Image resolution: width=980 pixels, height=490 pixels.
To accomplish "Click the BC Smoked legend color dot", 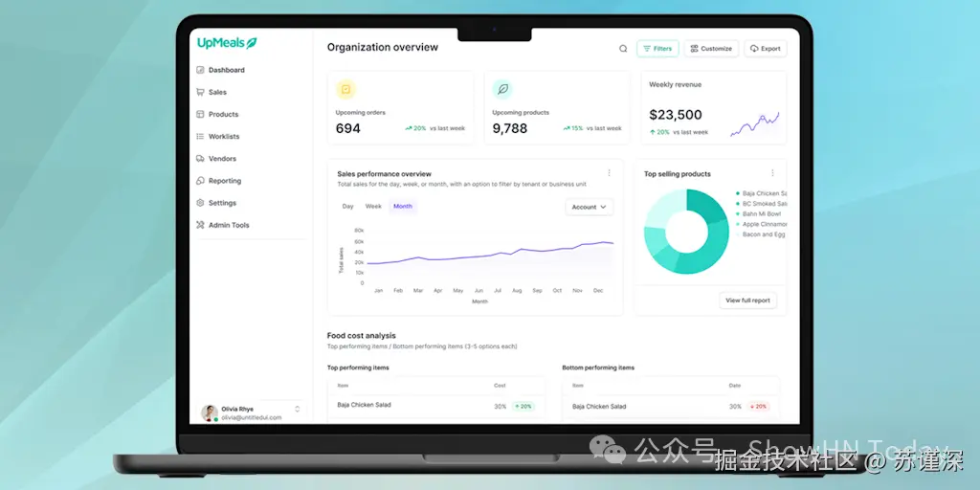I will pyautogui.click(x=738, y=204).
